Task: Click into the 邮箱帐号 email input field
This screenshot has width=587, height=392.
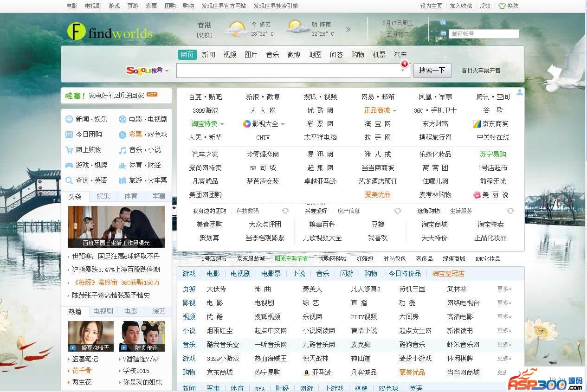Action: point(484,34)
